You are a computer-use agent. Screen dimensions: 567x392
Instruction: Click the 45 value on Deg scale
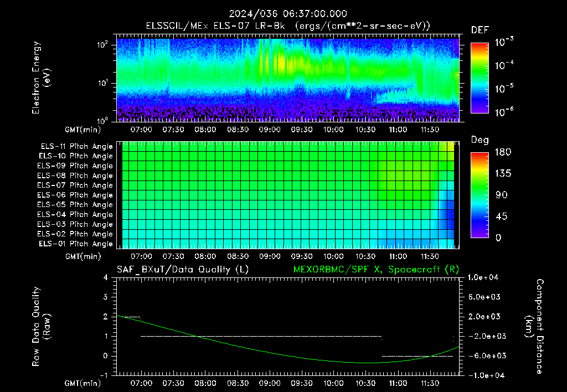point(502,216)
